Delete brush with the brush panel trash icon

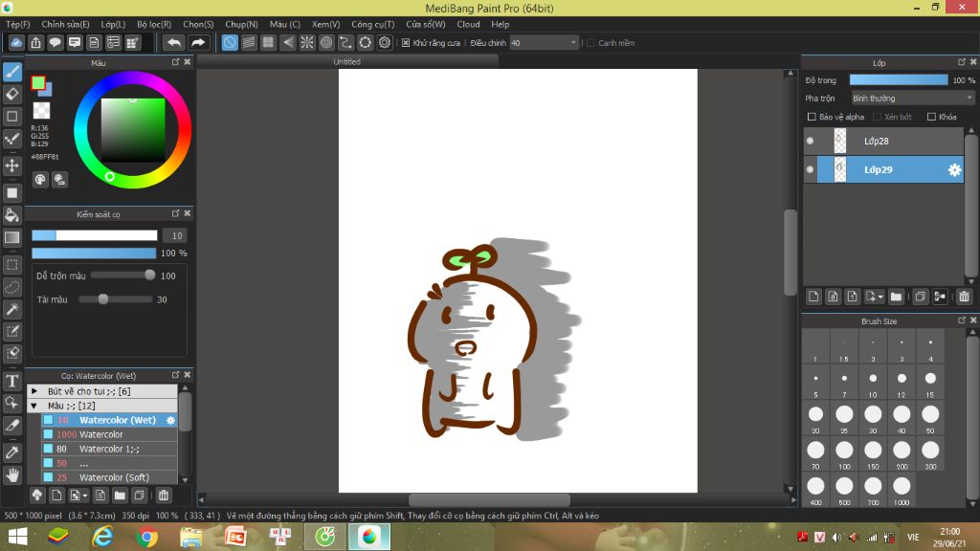163,496
